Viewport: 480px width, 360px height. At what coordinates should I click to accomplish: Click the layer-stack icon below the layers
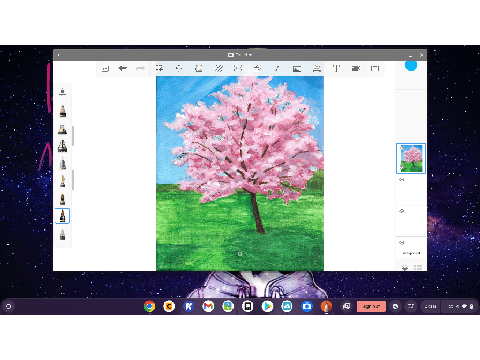[x=405, y=268]
